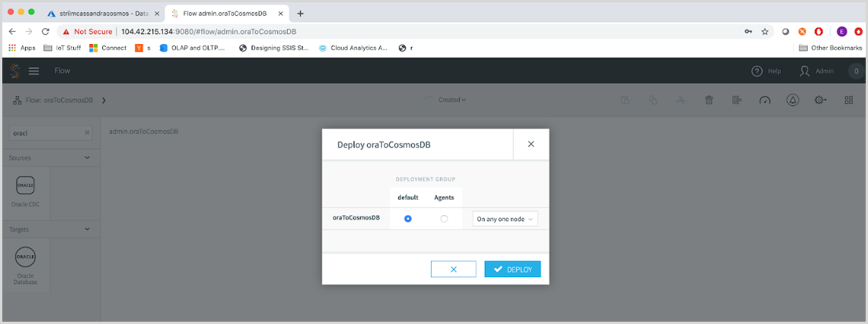Open the Created status dropdown
The image size is (868, 324).
(451, 100)
